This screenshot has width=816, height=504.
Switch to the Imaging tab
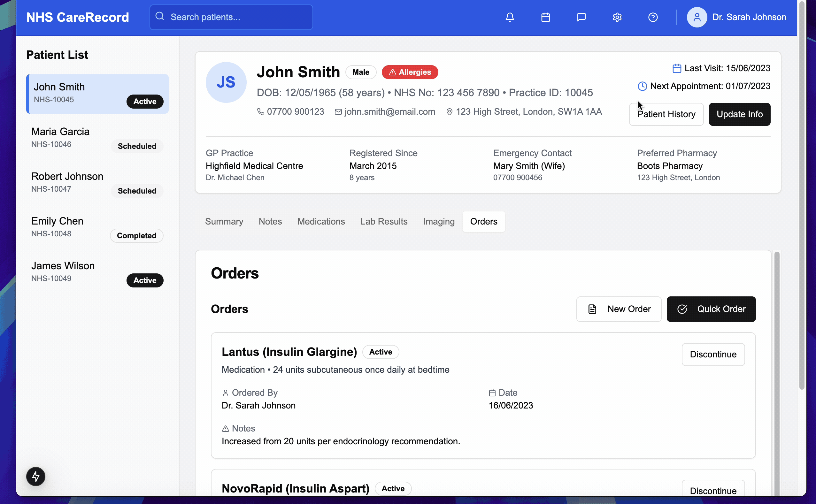click(439, 221)
